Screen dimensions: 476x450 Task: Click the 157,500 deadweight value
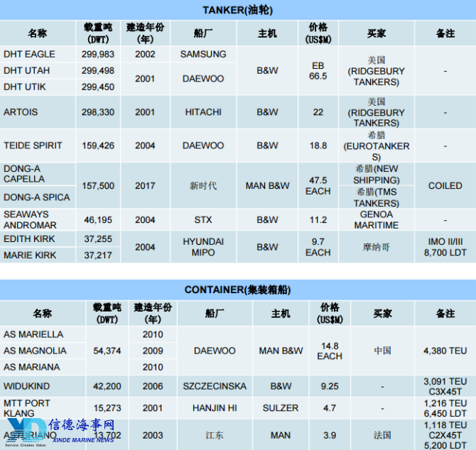coord(98,185)
